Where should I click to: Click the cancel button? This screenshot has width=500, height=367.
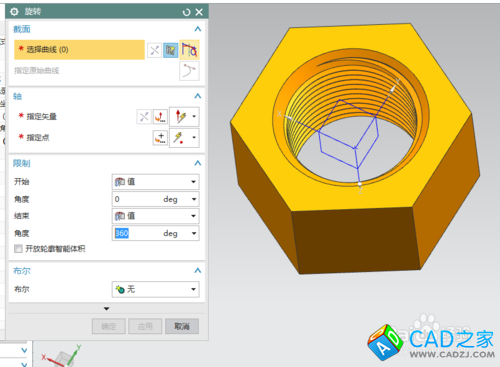coord(182,326)
